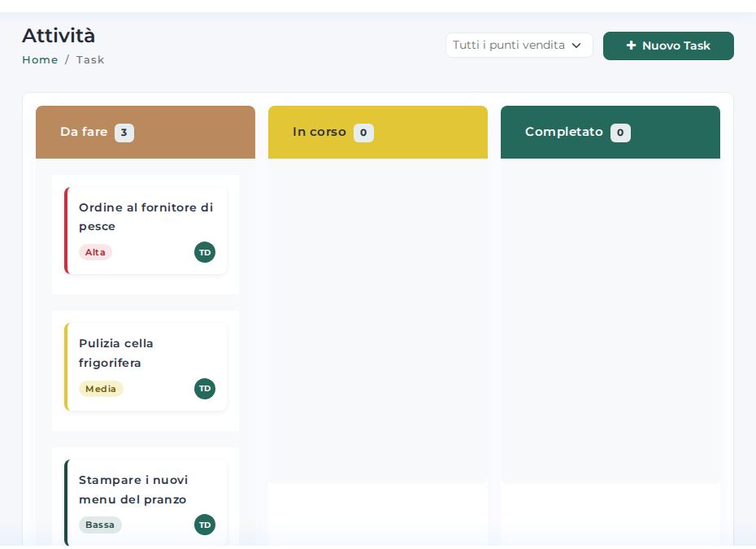Click the TD avatar on Pulizia cella frigorifera
The image size is (756, 549).
point(204,389)
